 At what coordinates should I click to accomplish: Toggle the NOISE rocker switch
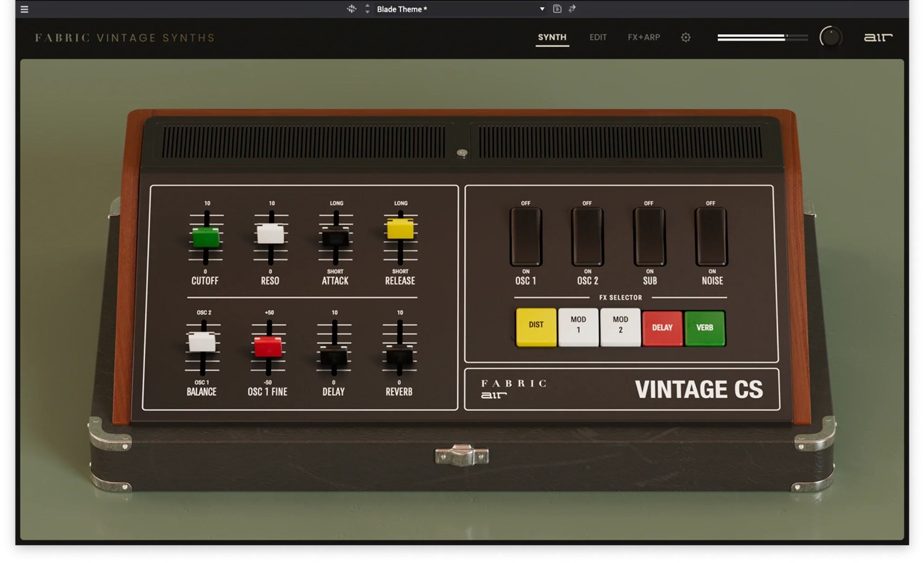[711, 237]
